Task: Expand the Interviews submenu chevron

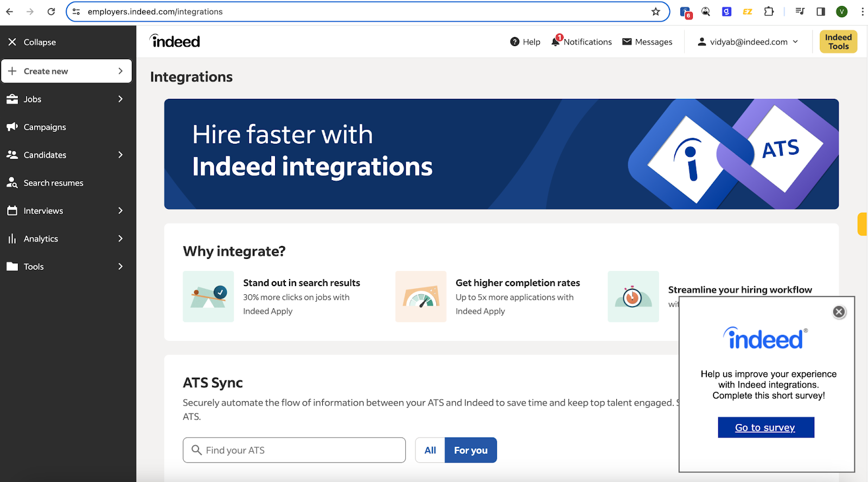Action: click(120, 211)
